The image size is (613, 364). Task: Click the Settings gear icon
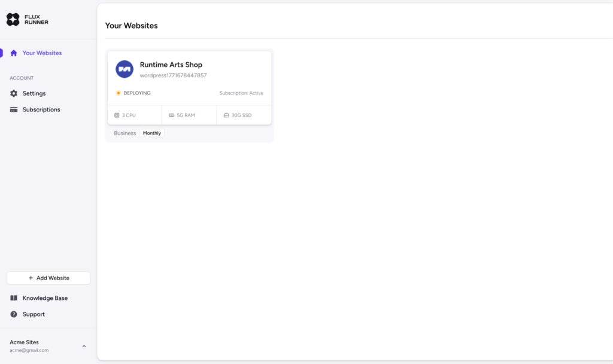pos(14,93)
